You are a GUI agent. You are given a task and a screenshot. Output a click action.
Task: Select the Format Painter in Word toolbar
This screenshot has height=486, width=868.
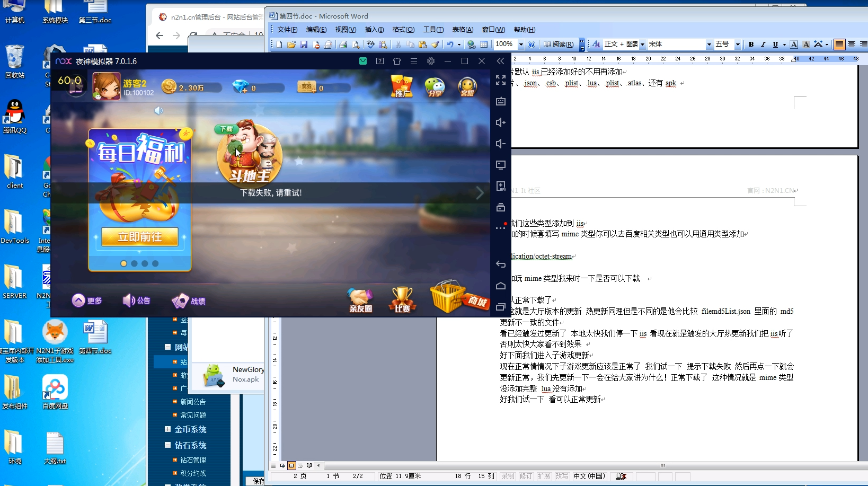coord(436,45)
